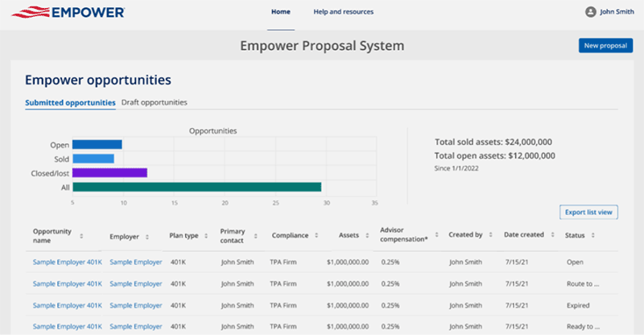Sort the Created by column
The width and height of the screenshot is (644, 335).
click(x=489, y=235)
